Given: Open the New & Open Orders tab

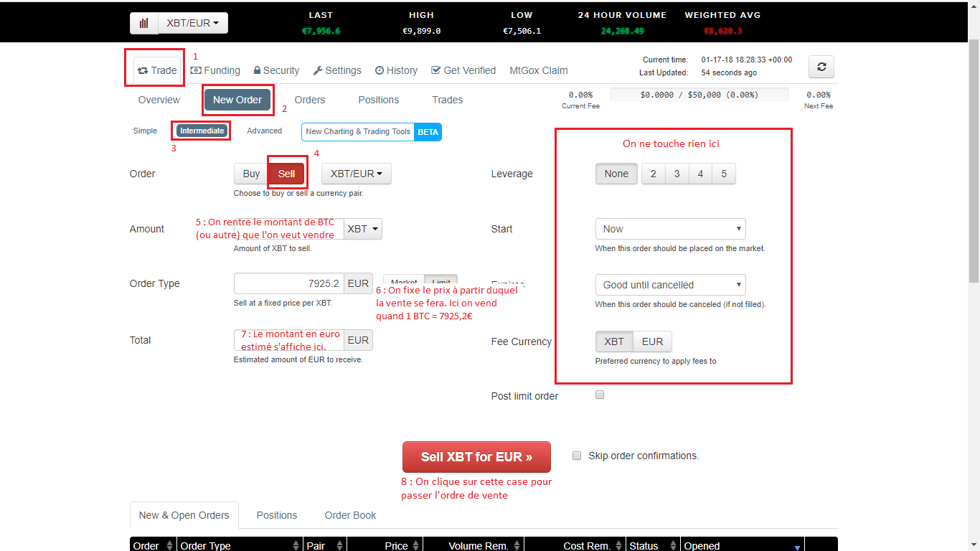Looking at the screenshot, I should coord(184,515).
